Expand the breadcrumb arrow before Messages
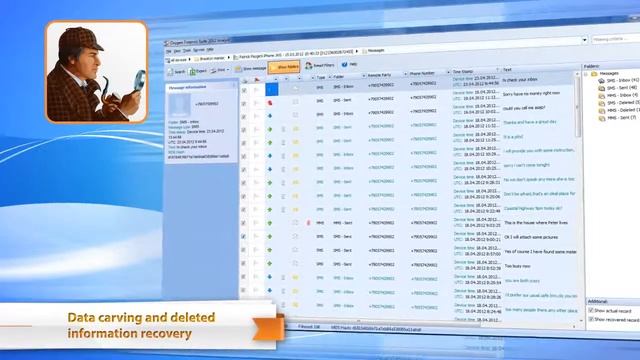640x360 pixels. (x=357, y=51)
